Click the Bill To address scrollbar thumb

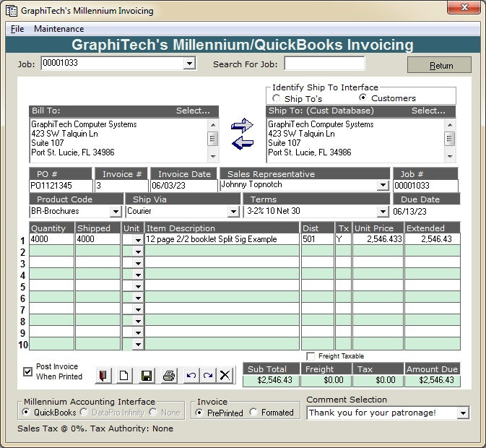pyautogui.click(x=212, y=138)
